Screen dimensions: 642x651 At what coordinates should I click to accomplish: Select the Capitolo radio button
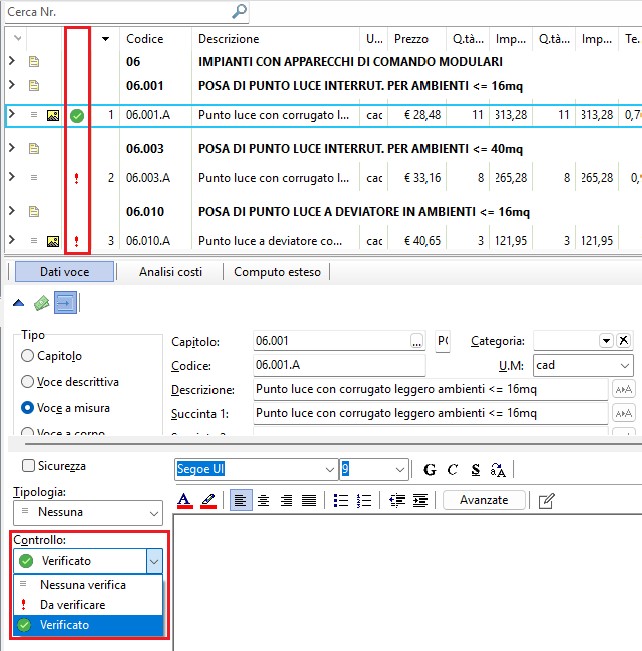coord(27,356)
